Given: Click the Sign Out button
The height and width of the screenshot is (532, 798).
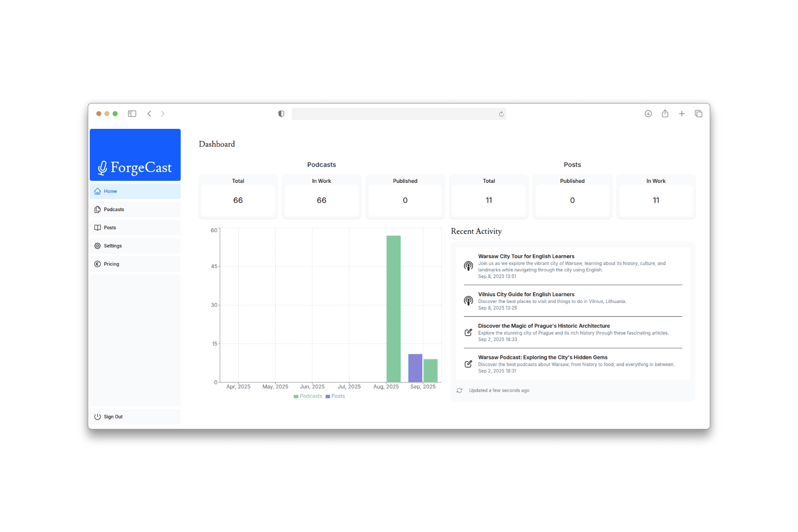Looking at the screenshot, I should point(113,416).
